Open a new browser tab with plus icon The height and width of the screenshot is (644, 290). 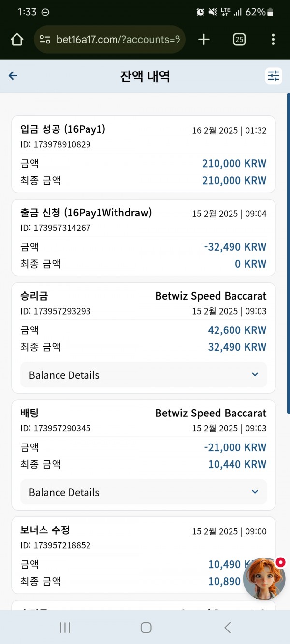204,40
